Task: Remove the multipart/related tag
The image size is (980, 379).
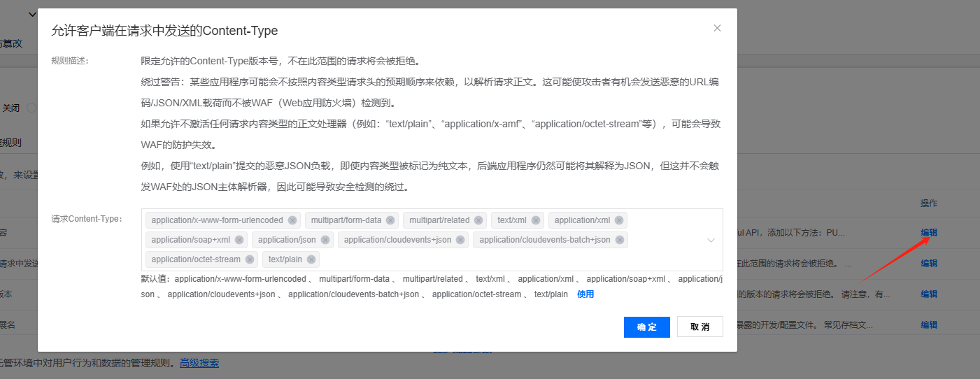Action: [478, 220]
